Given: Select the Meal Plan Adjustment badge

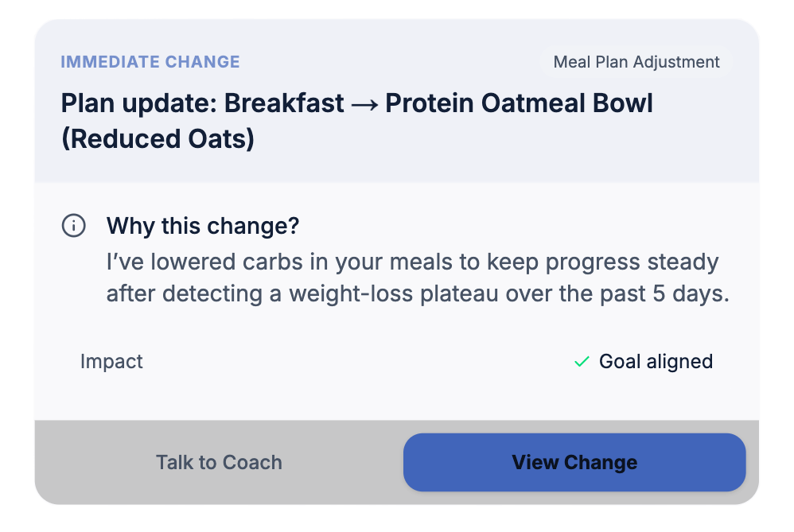Looking at the screenshot, I should 636,62.
